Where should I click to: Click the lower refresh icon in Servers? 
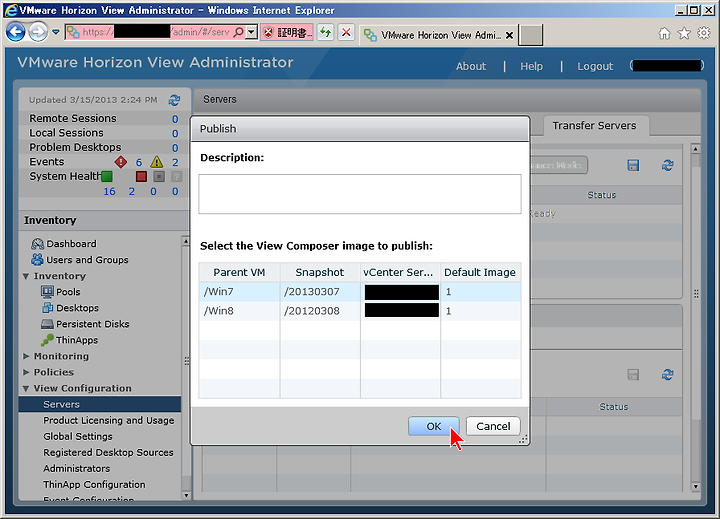point(668,375)
